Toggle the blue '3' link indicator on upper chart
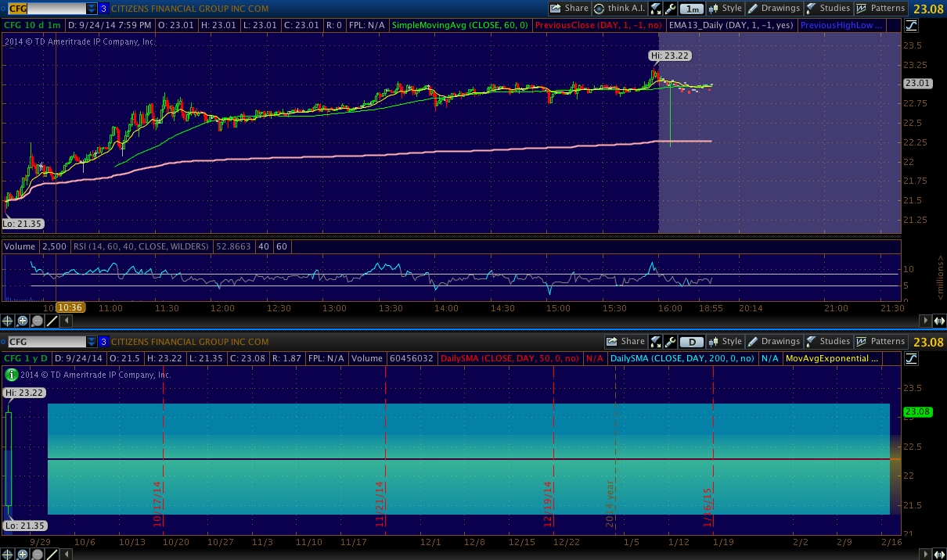The height and width of the screenshot is (560, 947). [x=103, y=9]
